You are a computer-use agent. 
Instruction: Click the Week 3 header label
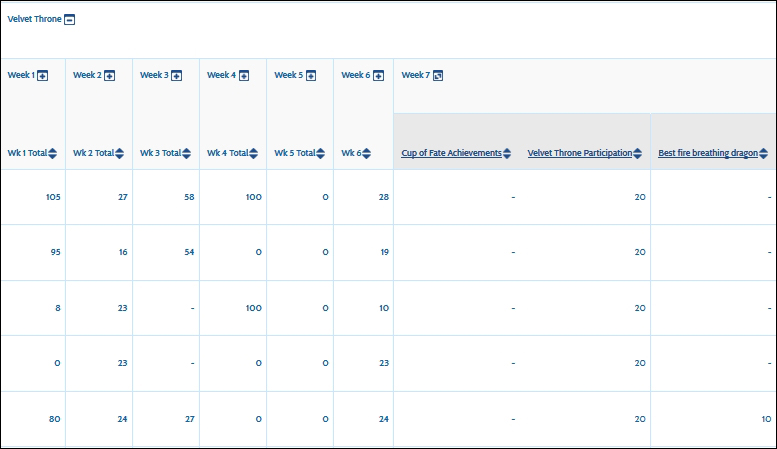click(x=154, y=75)
